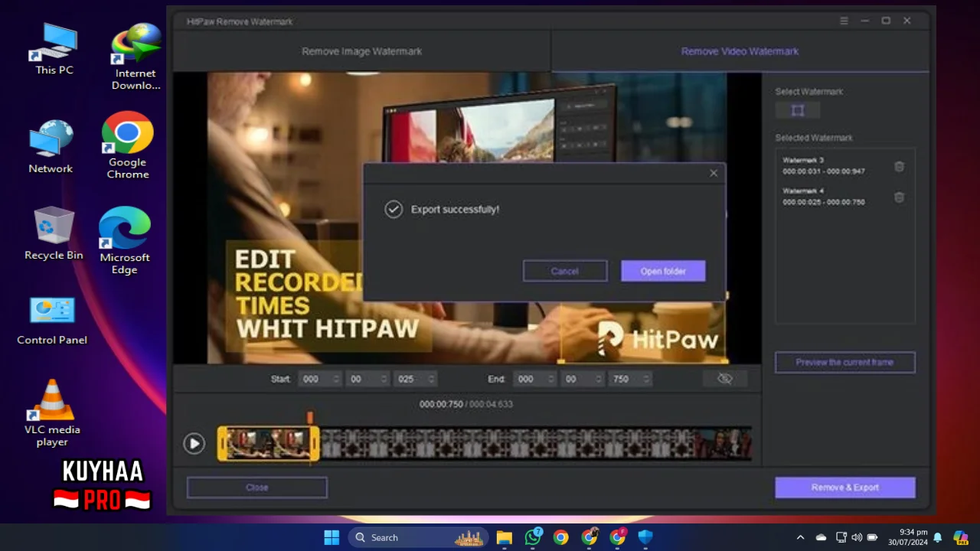The image size is (980, 551).
Task: Launch VLC media player shortcut
Action: (52, 413)
